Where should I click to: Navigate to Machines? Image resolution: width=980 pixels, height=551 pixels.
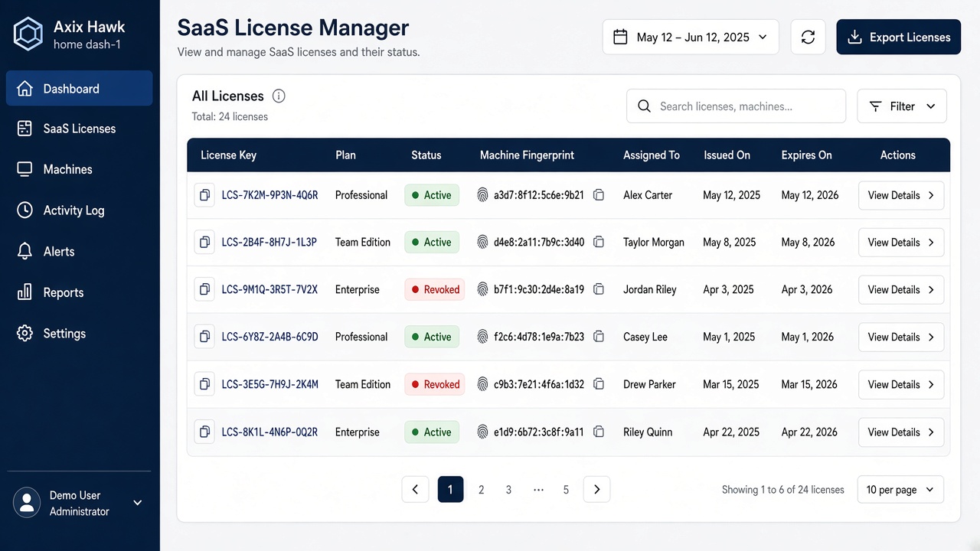coord(80,169)
